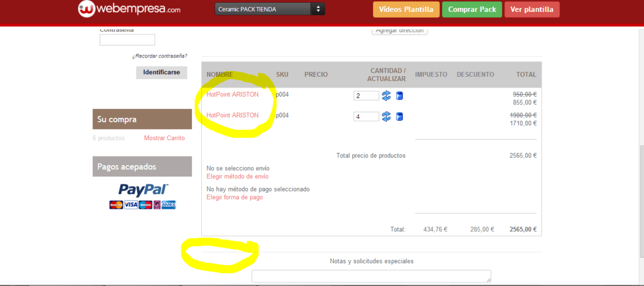
Task: Click the struck-through price 950,00 €
Action: (x=525, y=94)
